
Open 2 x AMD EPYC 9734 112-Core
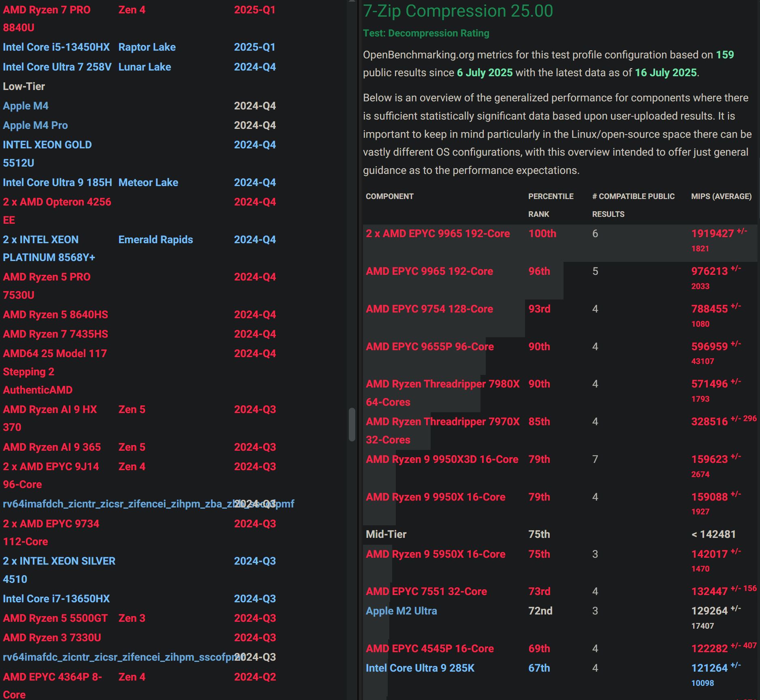coord(51,533)
